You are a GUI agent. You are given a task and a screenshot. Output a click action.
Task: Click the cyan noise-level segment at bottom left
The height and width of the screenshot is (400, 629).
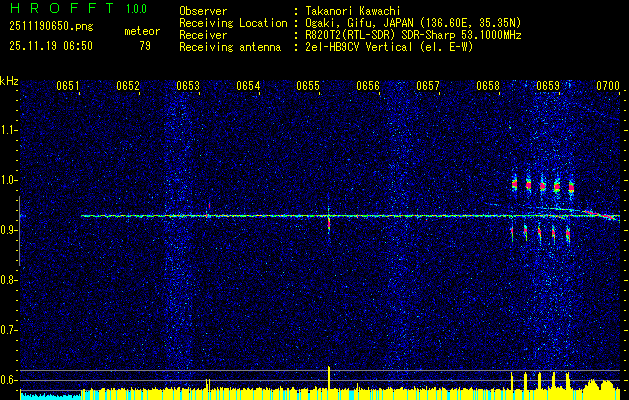click(51, 396)
